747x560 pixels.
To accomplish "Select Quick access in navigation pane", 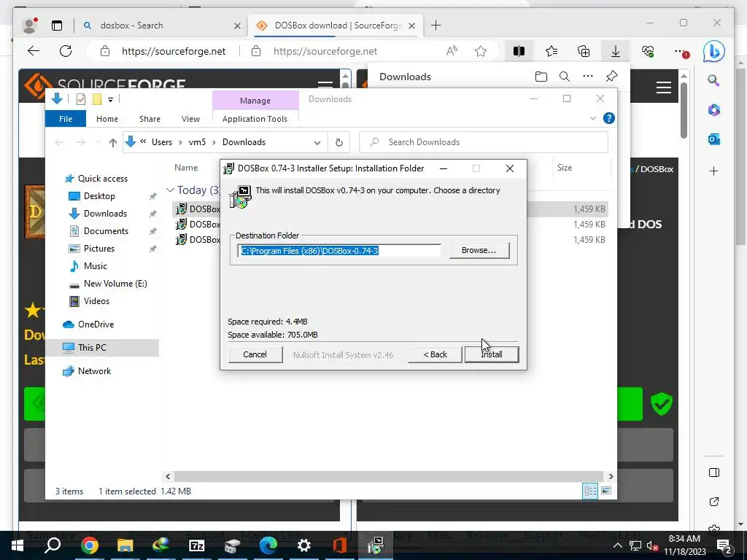I will [102, 179].
